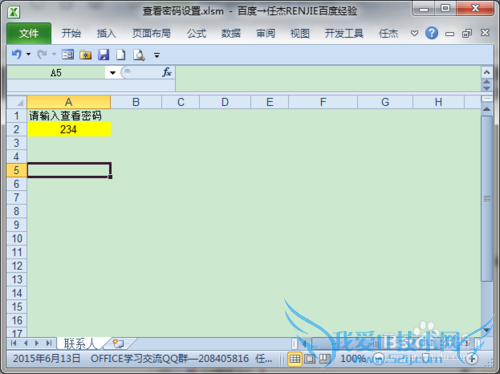Click the vertical split box above scrollbar
Screen dimensions: 500x374
tap(487, 99)
